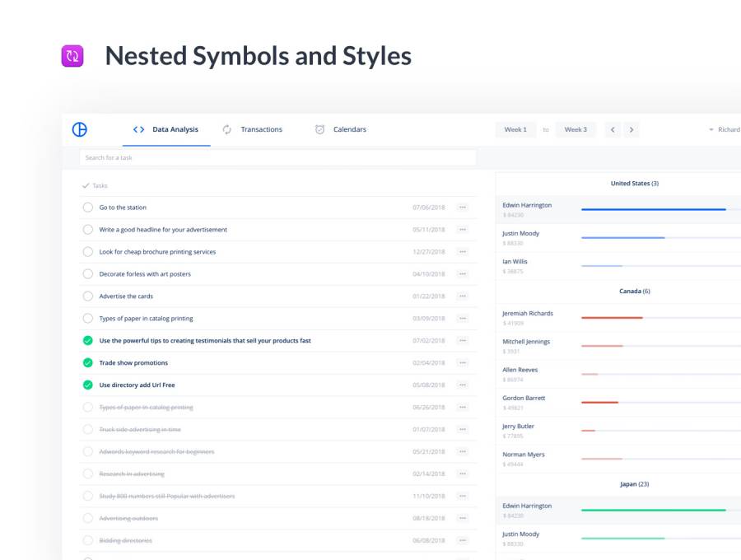Check off Write a good headline task
Viewport: 741px width, 560px height.
click(88, 230)
